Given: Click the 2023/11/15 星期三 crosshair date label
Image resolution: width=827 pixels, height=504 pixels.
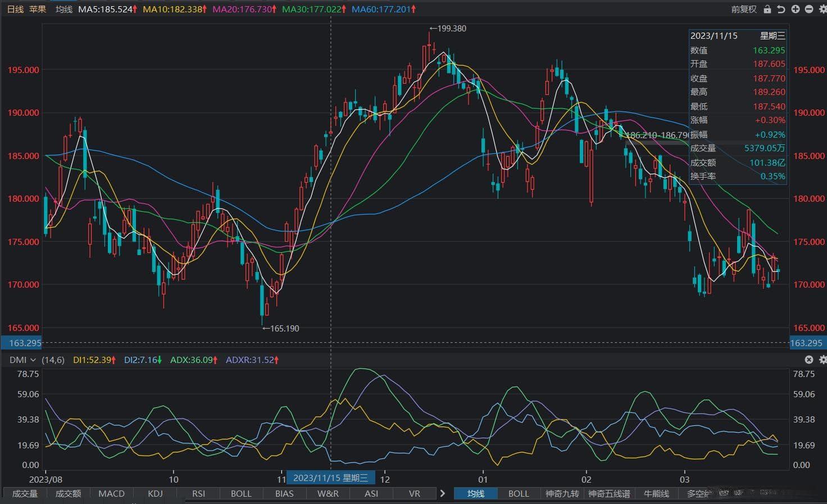Looking at the screenshot, I should click(x=330, y=478).
